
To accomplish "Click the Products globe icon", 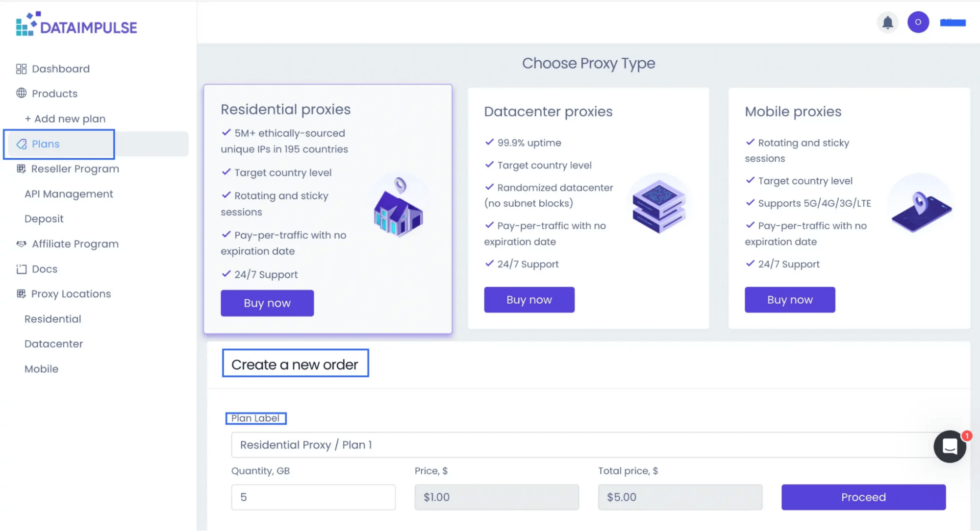I will [x=21, y=93].
